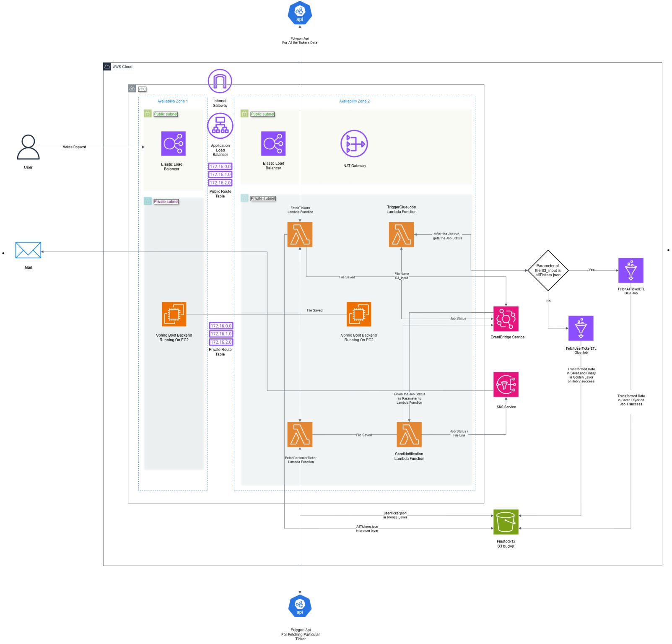Click the 'AllTickers.json in bronze layer' label

point(367,529)
